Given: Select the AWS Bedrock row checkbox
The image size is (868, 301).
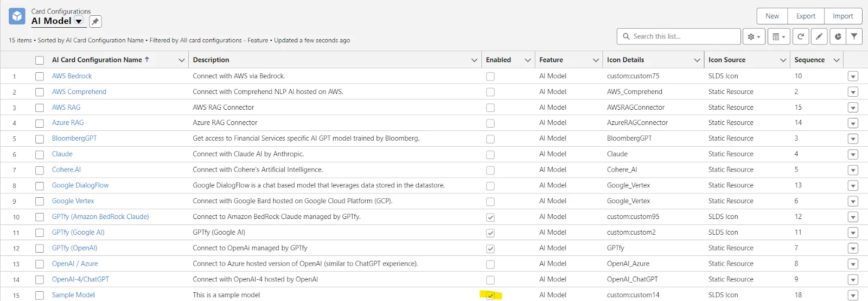Looking at the screenshot, I should coord(40,77).
